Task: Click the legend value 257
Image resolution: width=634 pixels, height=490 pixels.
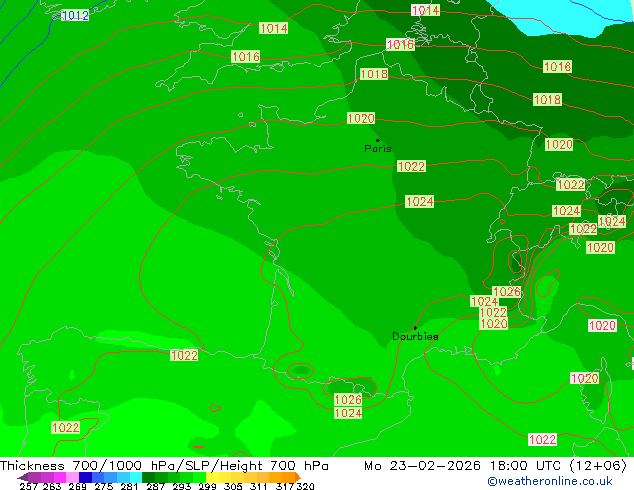Action: (x=29, y=486)
